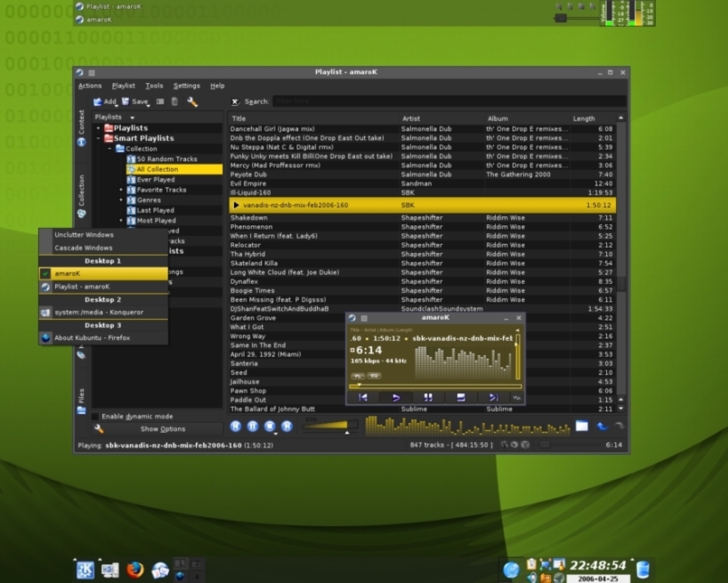Click the Artist column header
Image resolution: width=728 pixels, height=583 pixels.
pyautogui.click(x=442, y=118)
